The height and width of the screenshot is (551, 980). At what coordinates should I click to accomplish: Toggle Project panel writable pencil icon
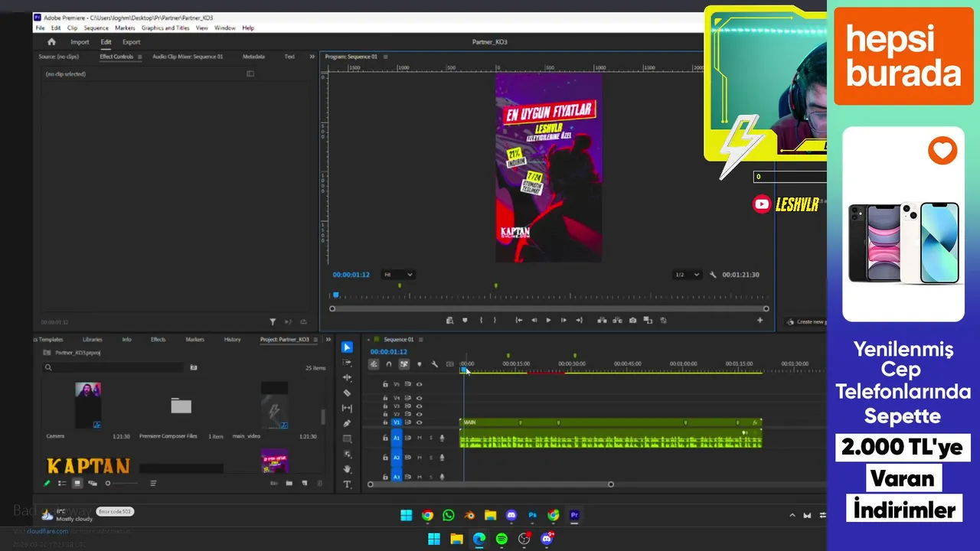click(x=47, y=483)
